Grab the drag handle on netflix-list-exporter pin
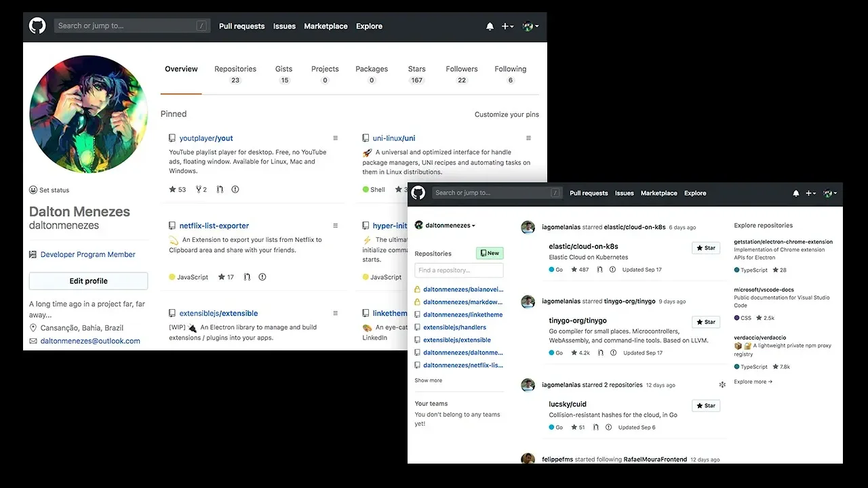Viewport: 868px width, 488px height. [x=335, y=226]
